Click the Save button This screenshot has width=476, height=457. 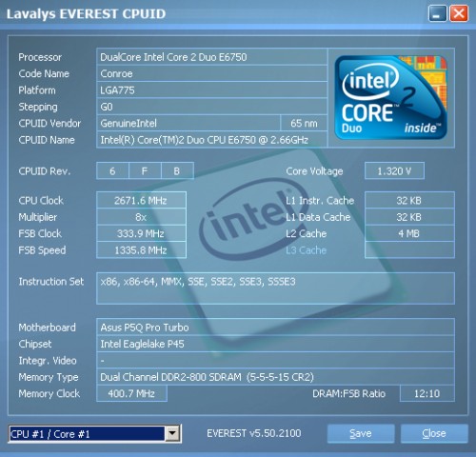361,433
